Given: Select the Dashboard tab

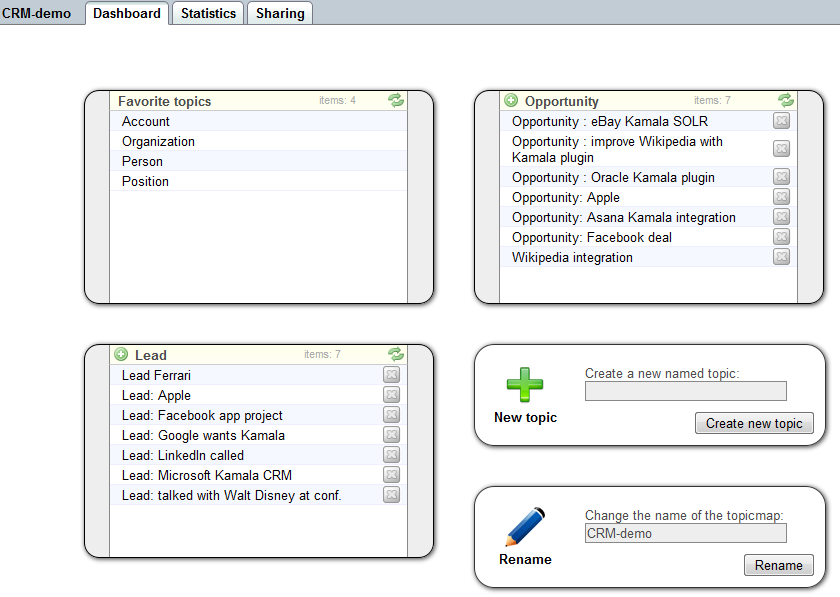Looking at the screenshot, I should point(127,13).
